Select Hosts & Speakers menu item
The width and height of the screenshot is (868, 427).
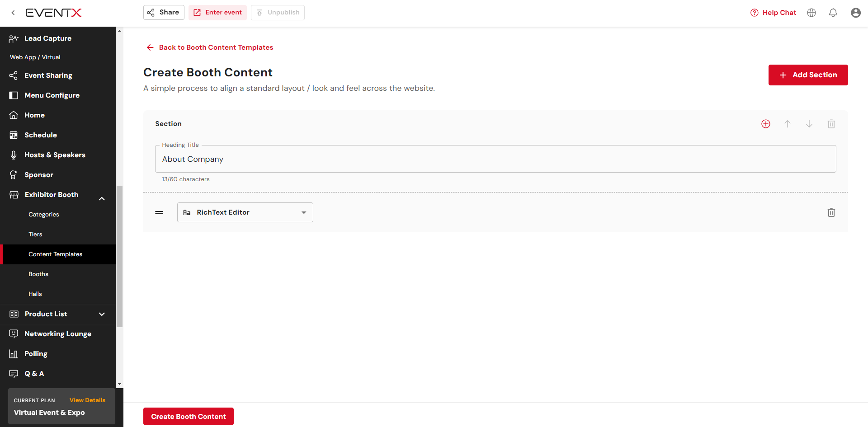point(55,155)
